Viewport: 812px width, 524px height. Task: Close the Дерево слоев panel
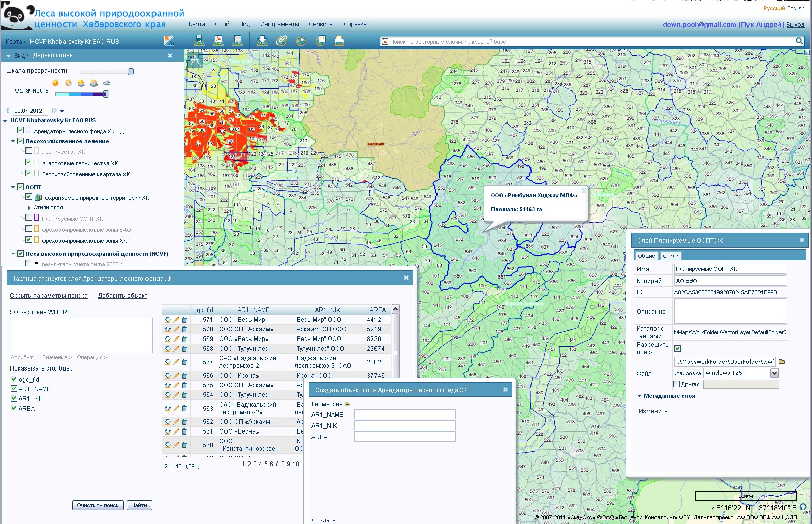[170, 55]
